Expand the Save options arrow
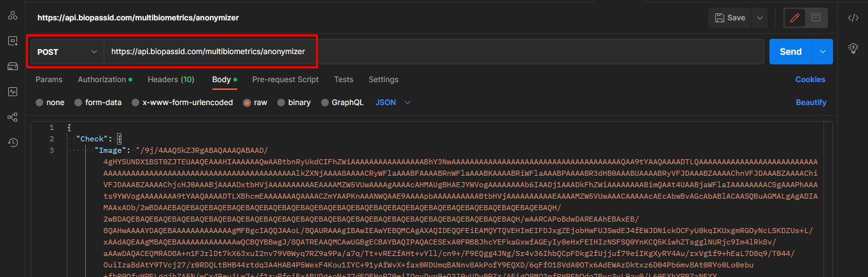The height and width of the screenshot is (277, 868). 759,18
